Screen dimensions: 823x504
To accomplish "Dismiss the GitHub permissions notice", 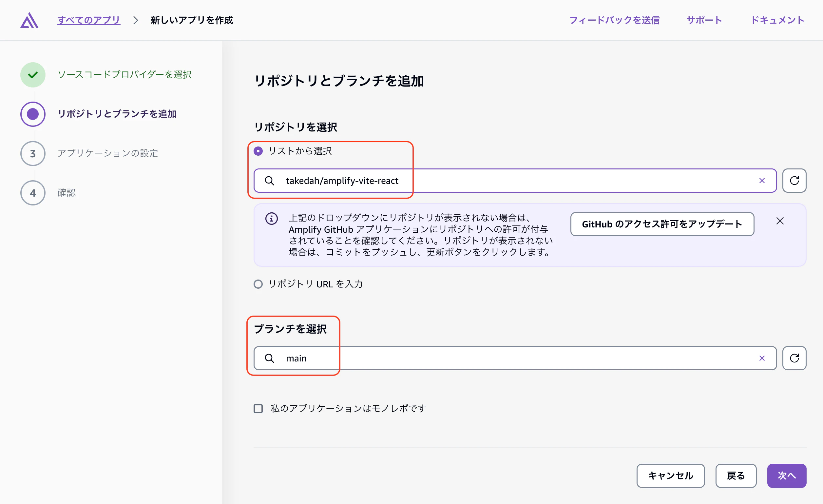I will (780, 221).
